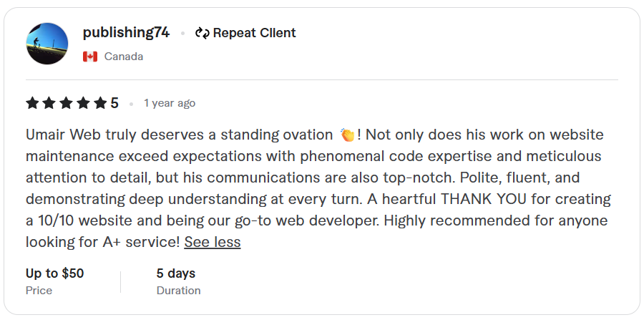Click the first rating star
The image size is (644, 320).
point(32,103)
